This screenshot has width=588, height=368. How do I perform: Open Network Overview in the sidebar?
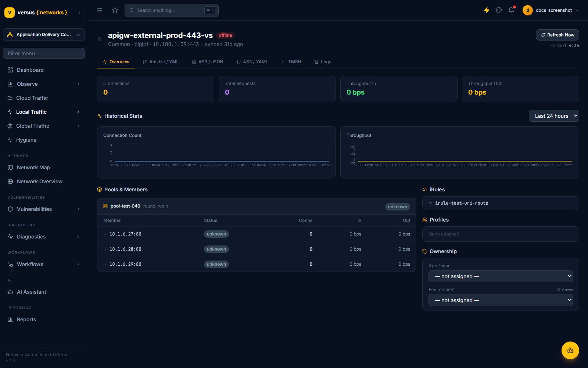pyautogui.click(x=44, y=181)
